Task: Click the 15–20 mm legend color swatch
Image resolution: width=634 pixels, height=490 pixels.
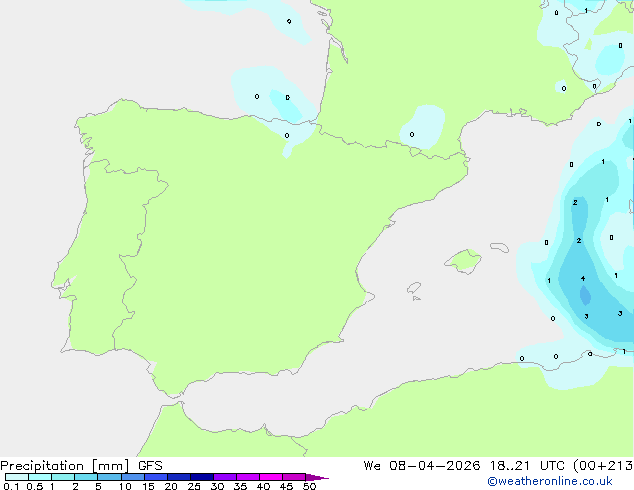Action: point(156,477)
